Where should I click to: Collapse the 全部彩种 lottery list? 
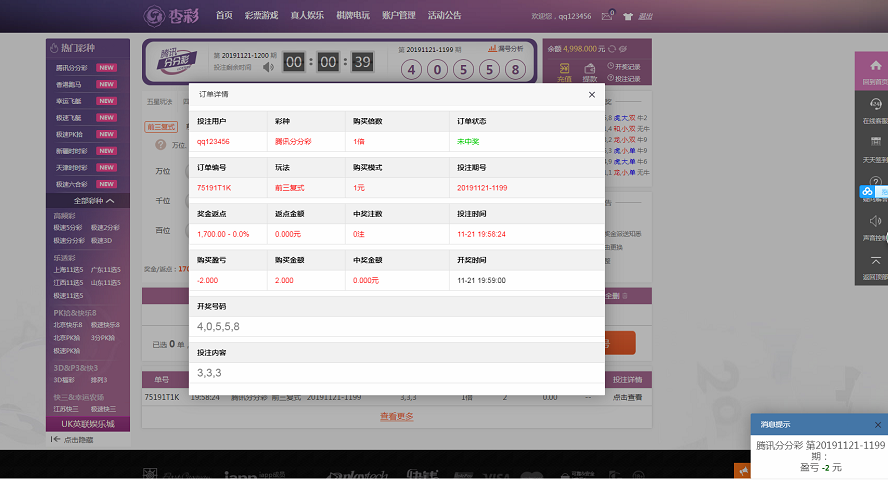pos(87,201)
